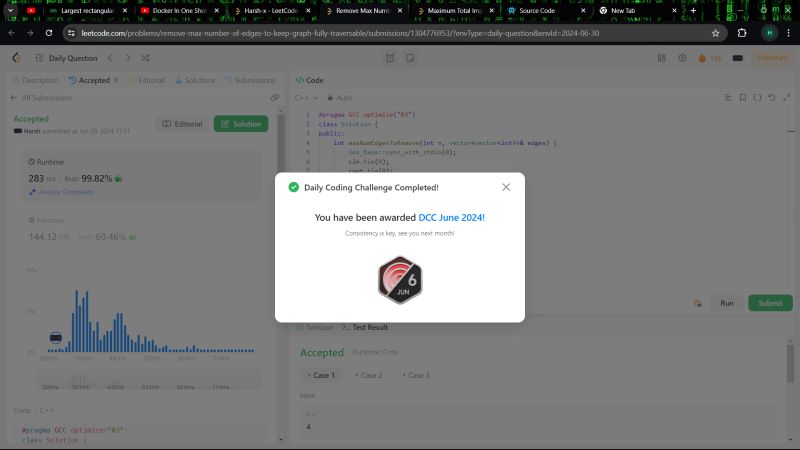
Task: Switch to Testcase tab
Action: click(315, 327)
